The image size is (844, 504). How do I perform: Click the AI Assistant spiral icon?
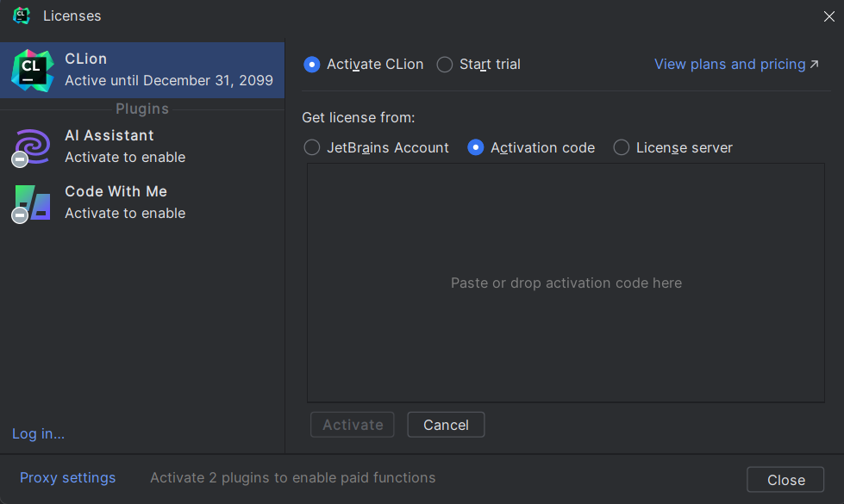click(33, 146)
